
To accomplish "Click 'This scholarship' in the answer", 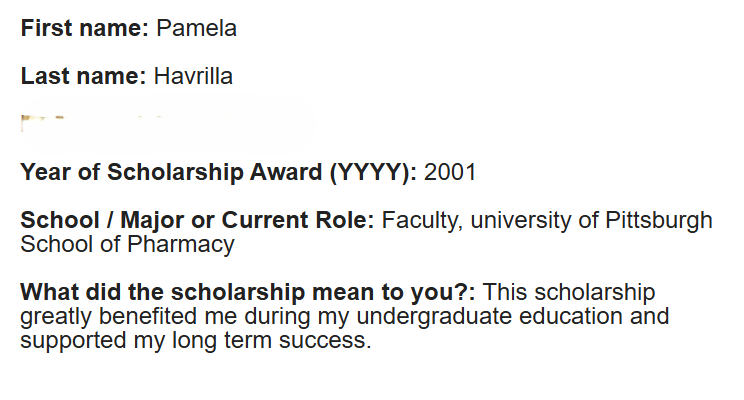I will click(x=569, y=292).
